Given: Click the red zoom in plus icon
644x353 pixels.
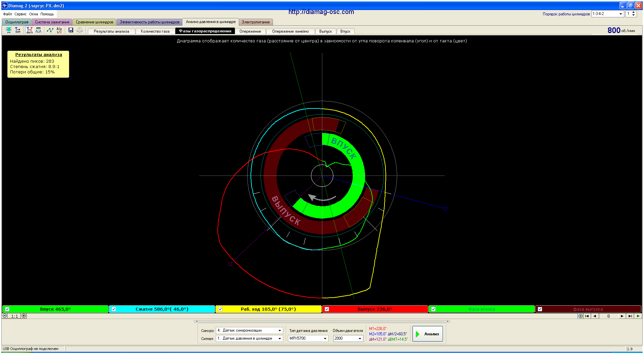Looking at the screenshot, I should (x=24, y=316).
